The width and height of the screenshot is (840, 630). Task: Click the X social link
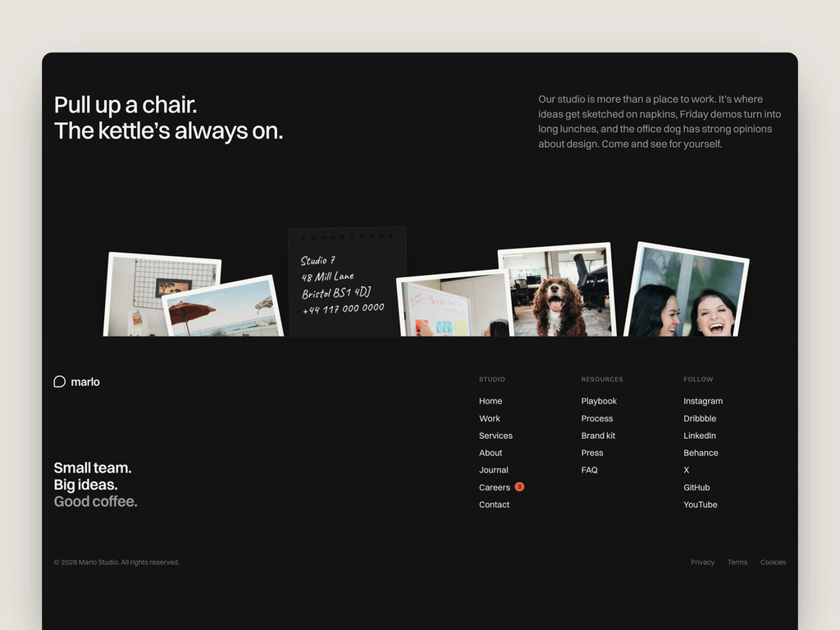click(687, 470)
